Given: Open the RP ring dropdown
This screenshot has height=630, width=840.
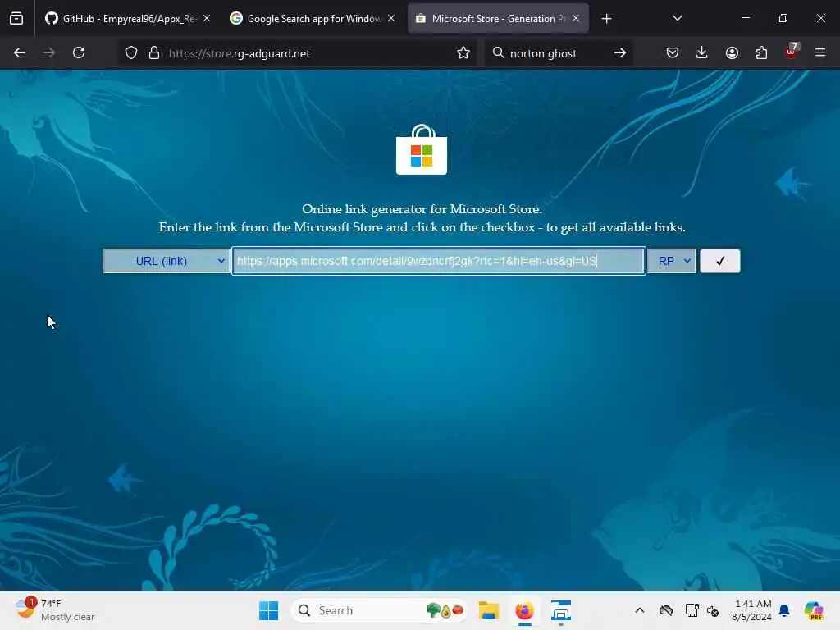Looking at the screenshot, I should [x=672, y=261].
